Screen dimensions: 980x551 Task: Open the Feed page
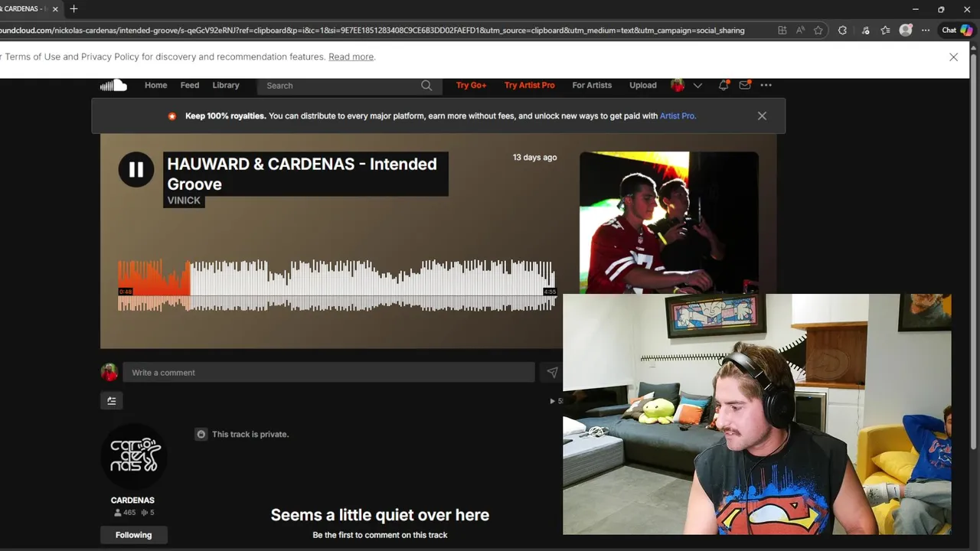coord(190,85)
